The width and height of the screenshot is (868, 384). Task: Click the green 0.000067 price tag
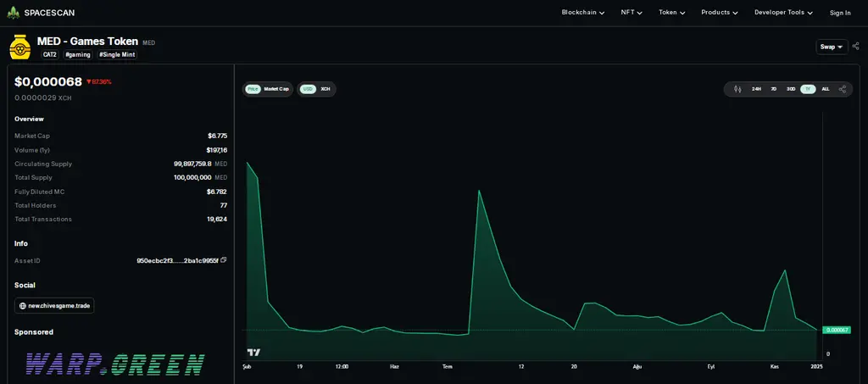(837, 330)
